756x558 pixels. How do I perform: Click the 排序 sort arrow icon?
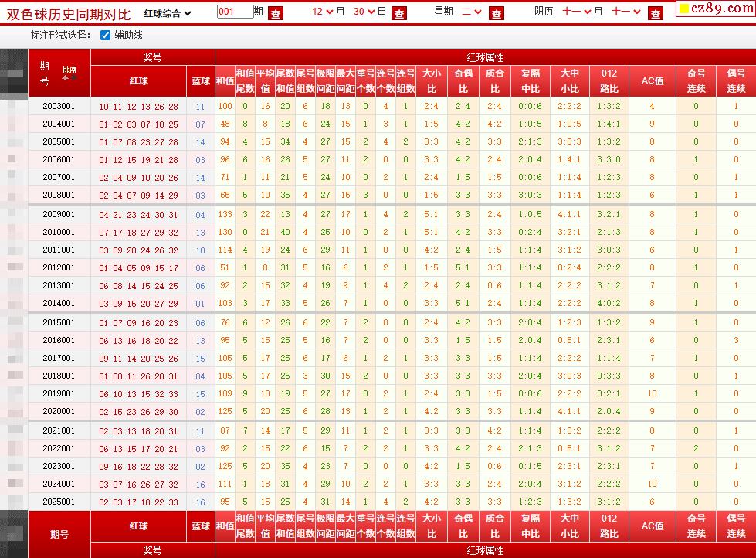(69, 74)
